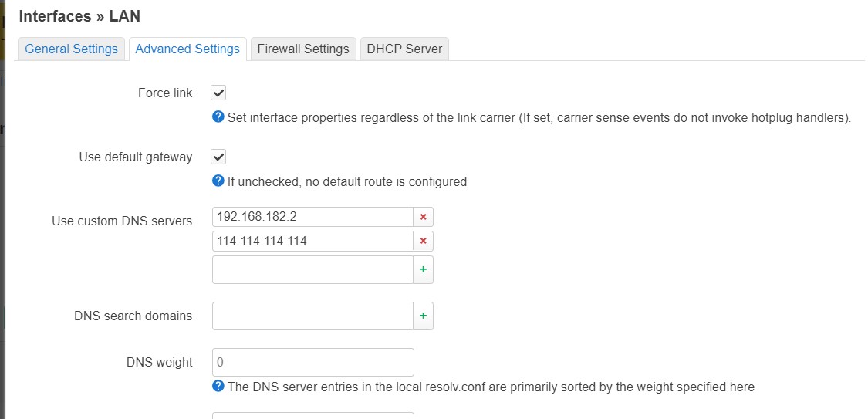Remove the 114.114.114.114 DNS server entry
The image size is (868, 419).
tap(423, 242)
